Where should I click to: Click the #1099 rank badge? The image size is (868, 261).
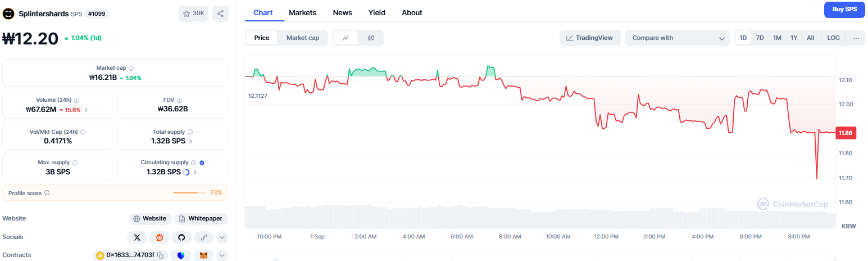click(x=96, y=13)
